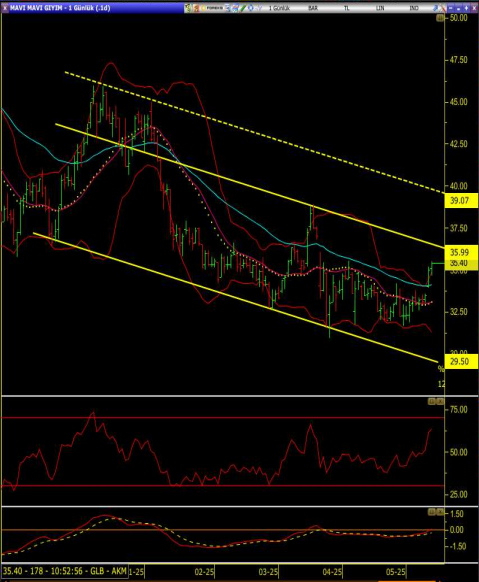Maximize the RSI indicator panel

[x=432, y=402]
